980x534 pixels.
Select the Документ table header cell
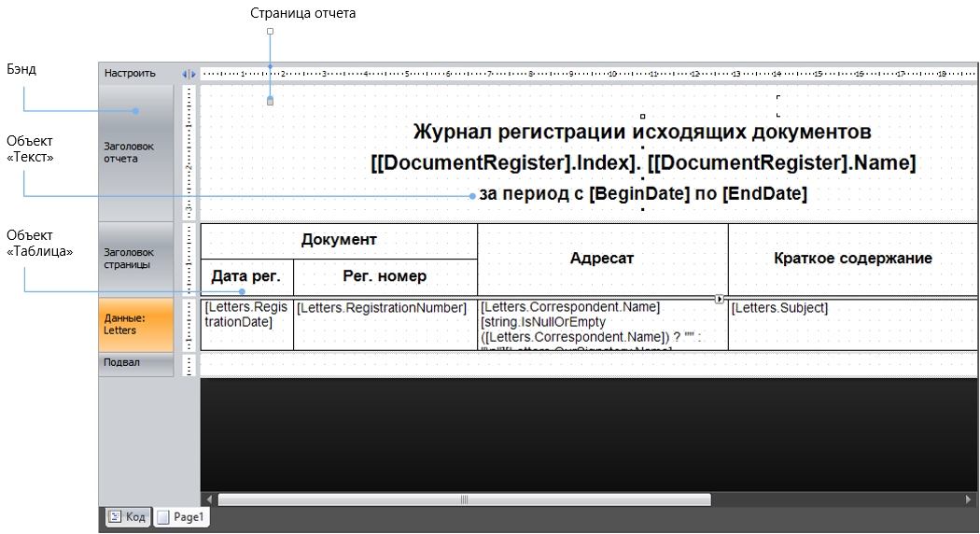339,241
